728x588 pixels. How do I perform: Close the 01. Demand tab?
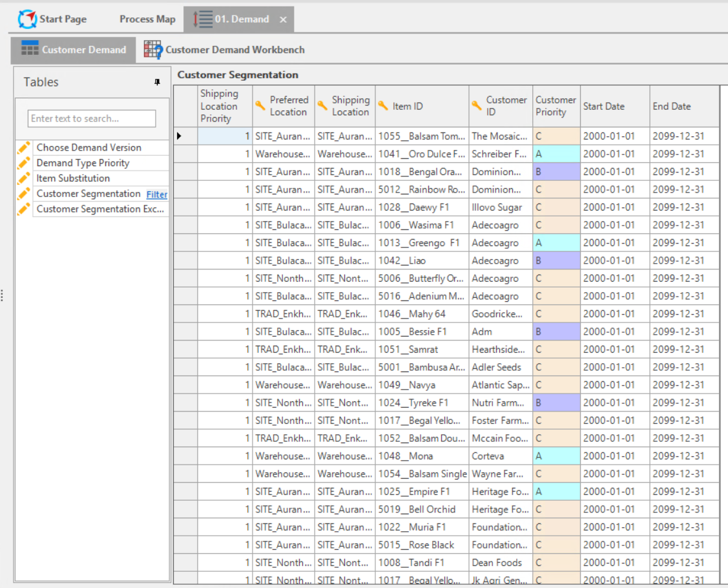pos(283,19)
